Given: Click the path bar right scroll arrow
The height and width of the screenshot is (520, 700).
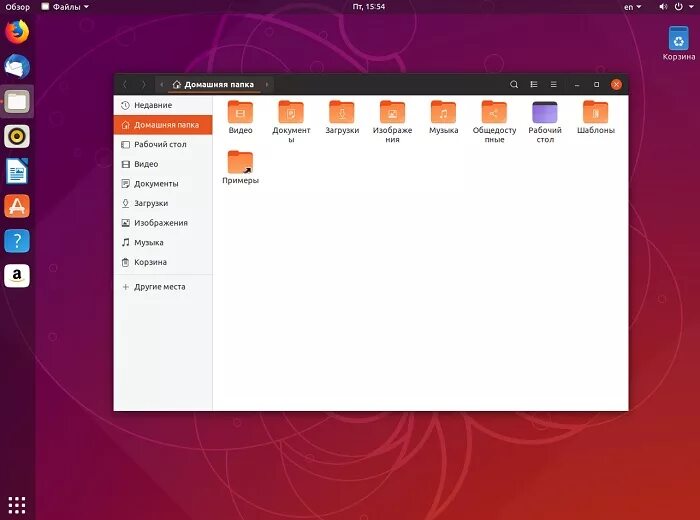Looking at the screenshot, I should click(x=267, y=84).
